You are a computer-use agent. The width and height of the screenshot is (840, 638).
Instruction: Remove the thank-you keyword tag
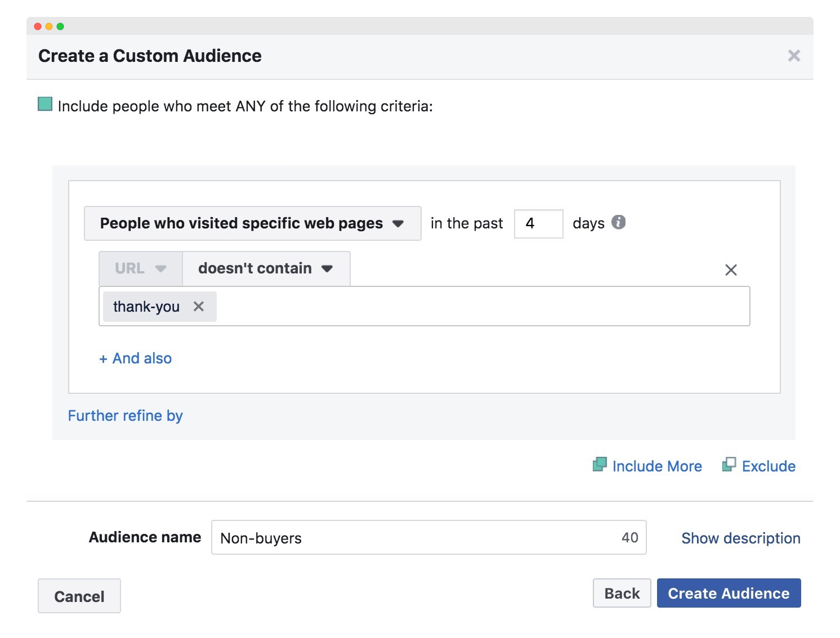click(x=199, y=307)
